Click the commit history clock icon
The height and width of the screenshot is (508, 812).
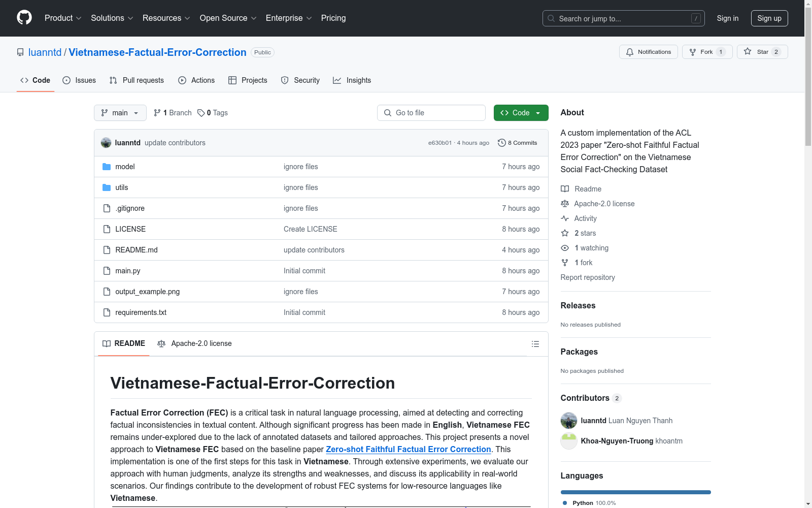pos(502,143)
